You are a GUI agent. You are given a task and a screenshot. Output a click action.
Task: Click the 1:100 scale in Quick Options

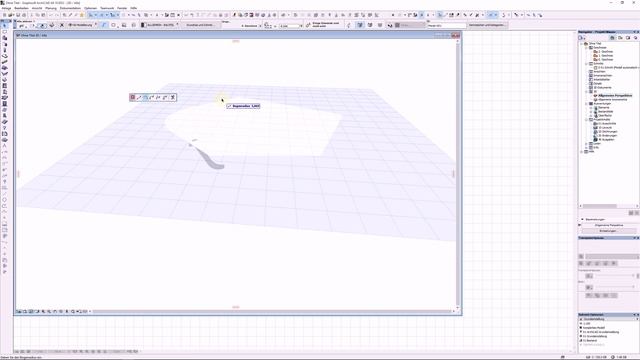(x=587, y=324)
